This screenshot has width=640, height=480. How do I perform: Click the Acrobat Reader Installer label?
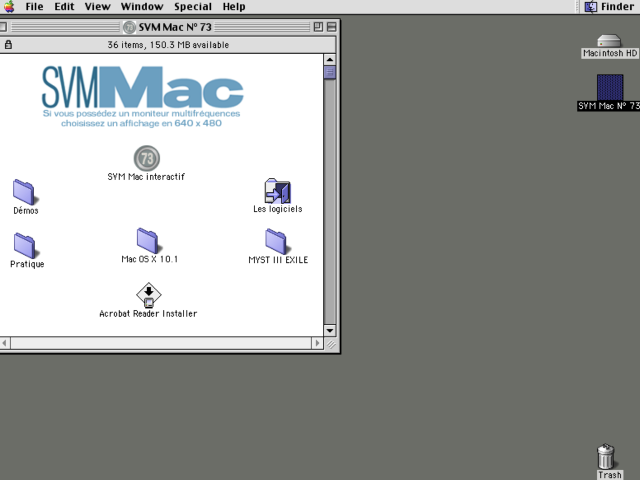tap(148, 313)
